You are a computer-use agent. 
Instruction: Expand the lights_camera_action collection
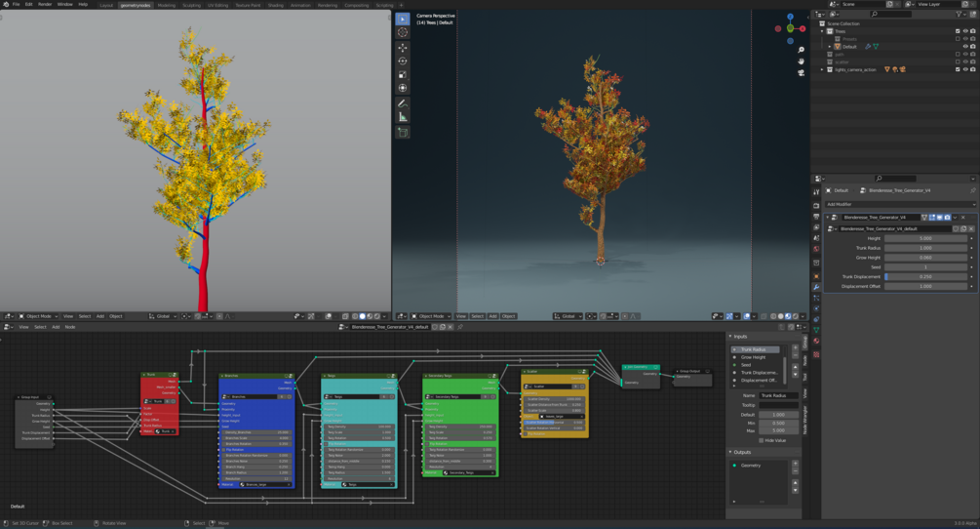822,69
